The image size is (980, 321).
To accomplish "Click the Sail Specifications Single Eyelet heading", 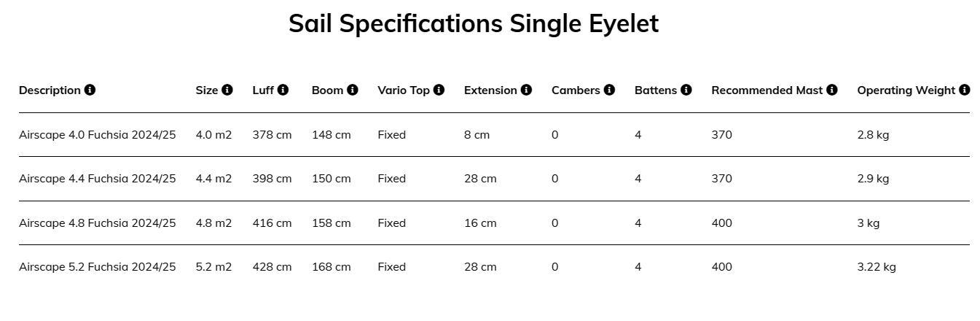I will click(x=474, y=23).
